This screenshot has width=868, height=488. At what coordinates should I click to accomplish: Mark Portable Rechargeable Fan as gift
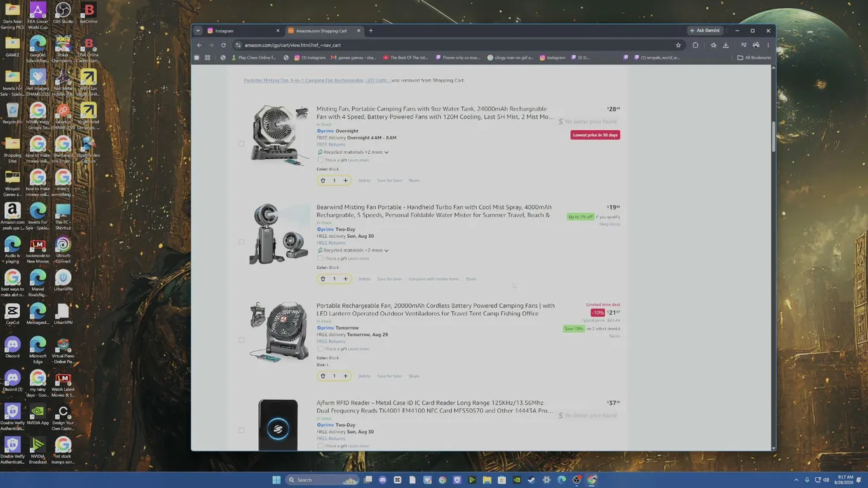[321, 348]
